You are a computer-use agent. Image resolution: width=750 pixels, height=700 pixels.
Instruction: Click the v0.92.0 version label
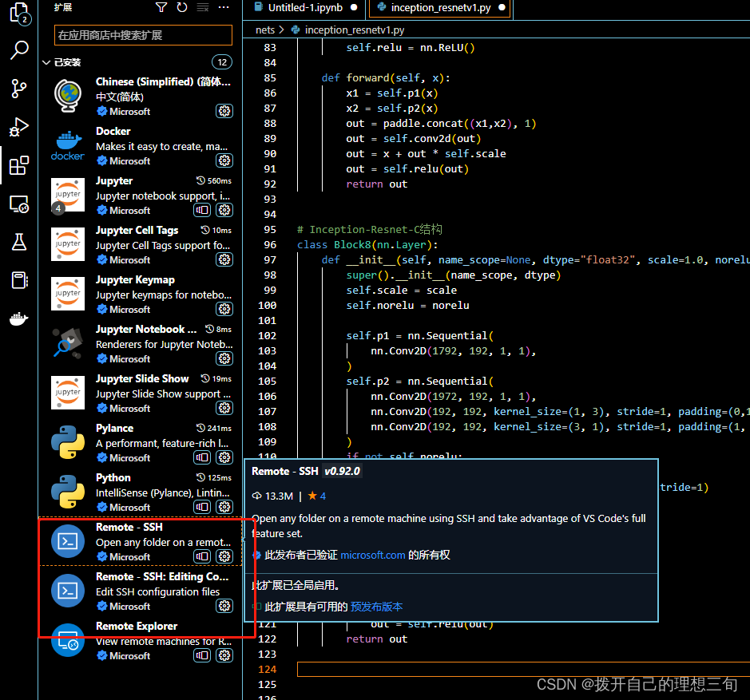tap(342, 471)
